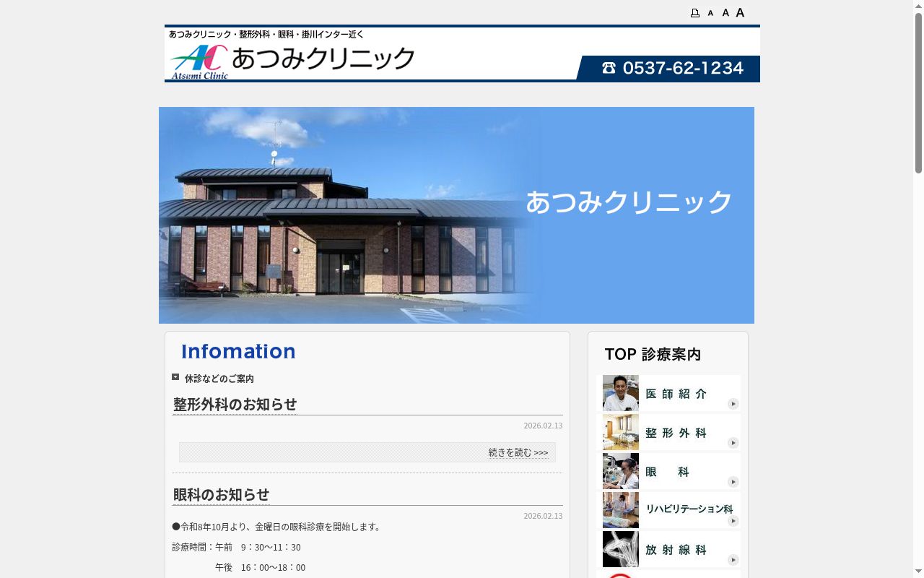Click the 整形外科のお知らせ heading
This screenshot has height=578, width=924.
click(x=235, y=404)
